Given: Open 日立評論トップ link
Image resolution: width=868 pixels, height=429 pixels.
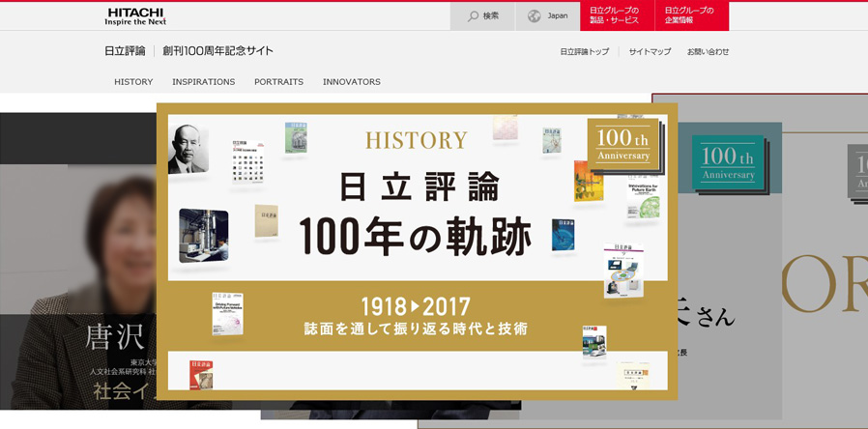Looking at the screenshot, I should [584, 51].
